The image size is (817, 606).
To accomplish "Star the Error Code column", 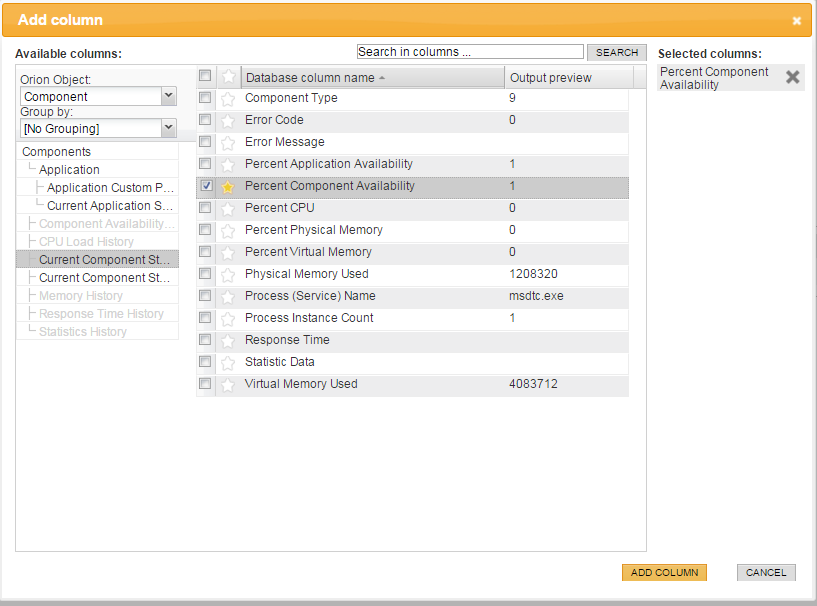I will 228,120.
